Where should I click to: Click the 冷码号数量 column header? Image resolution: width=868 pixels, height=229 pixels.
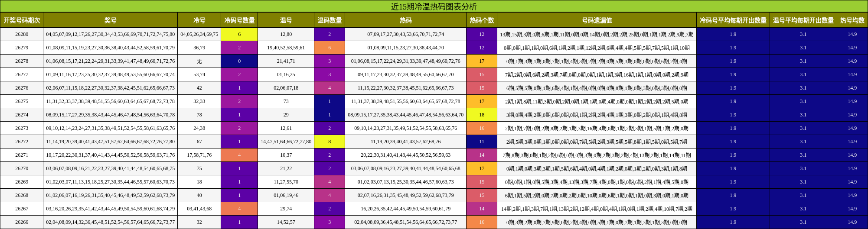[239, 20]
